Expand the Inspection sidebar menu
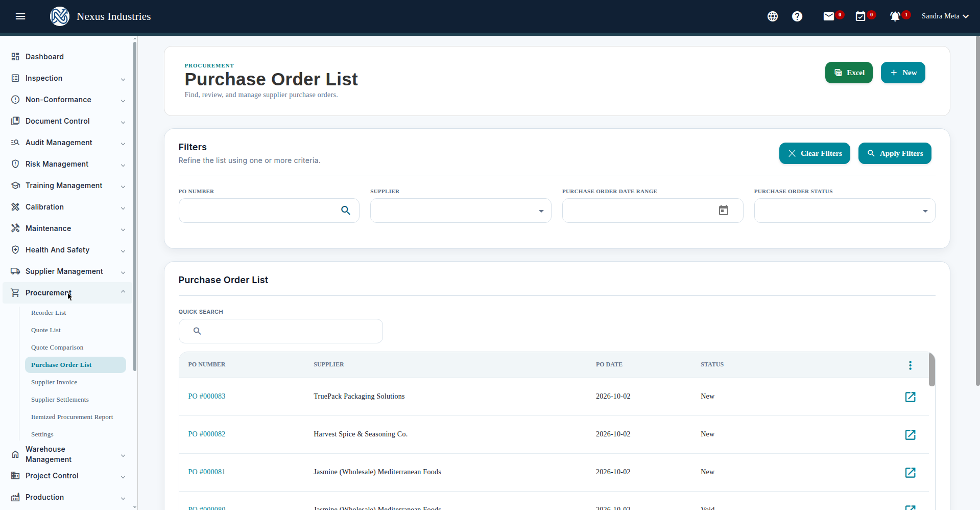 coord(67,78)
